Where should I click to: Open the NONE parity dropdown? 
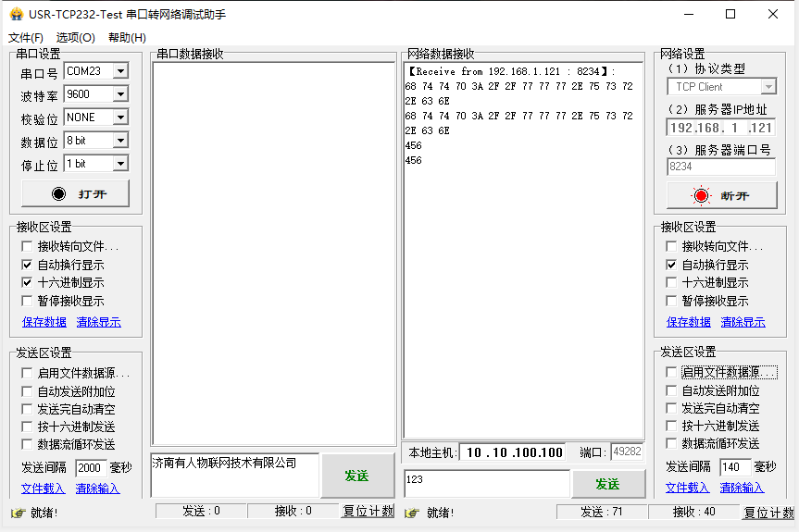click(120, 118)
